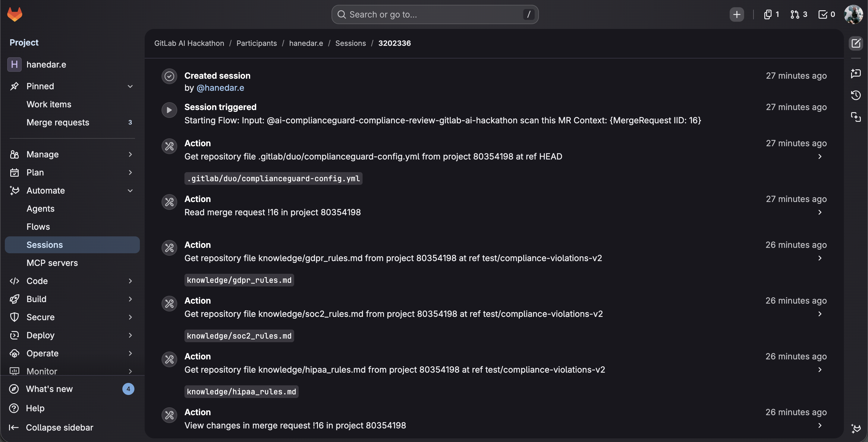
Task: Expand the gdpr_rules.md action chevron
Action: (819, 258)
